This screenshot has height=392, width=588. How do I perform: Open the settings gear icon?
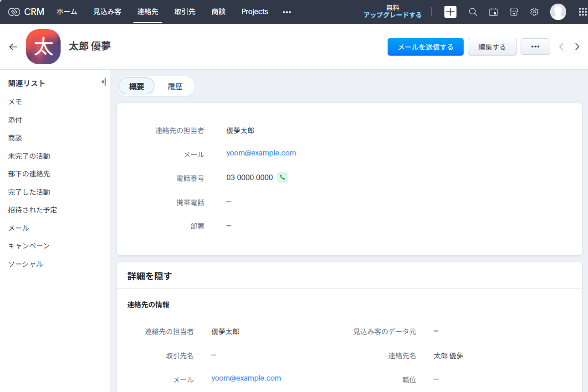click(534, 12)
